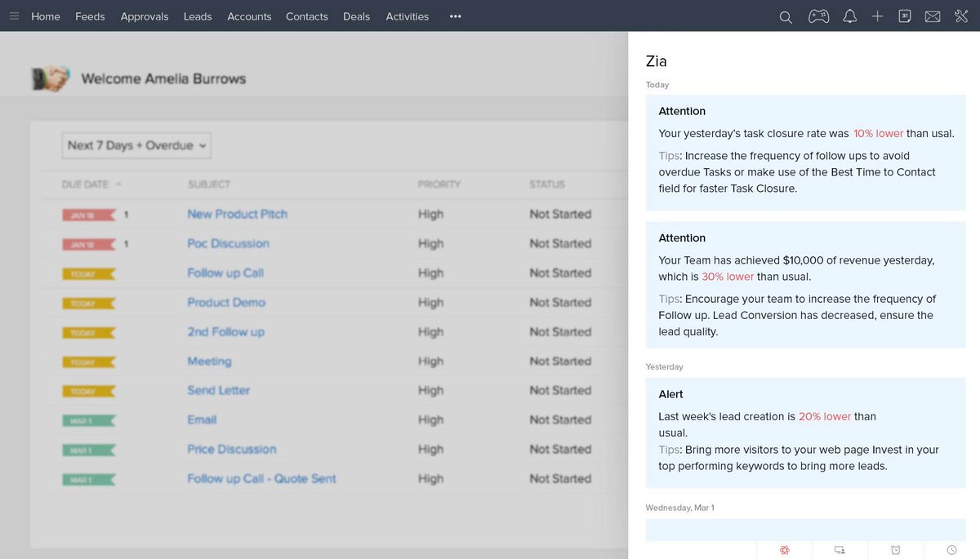Screen dimensions: 980x559
Task: Open the calendar icon
Action: pyautogui.click(x=905, y=16)
